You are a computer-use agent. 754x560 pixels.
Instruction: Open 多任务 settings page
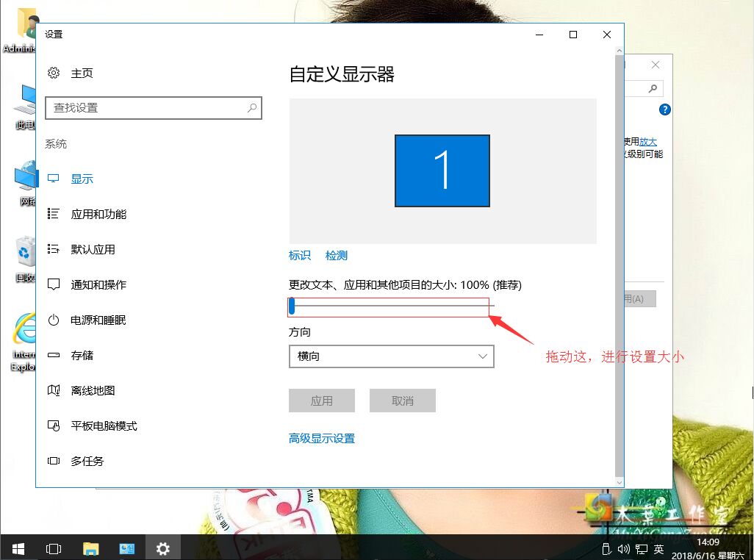tap(87, 461)
